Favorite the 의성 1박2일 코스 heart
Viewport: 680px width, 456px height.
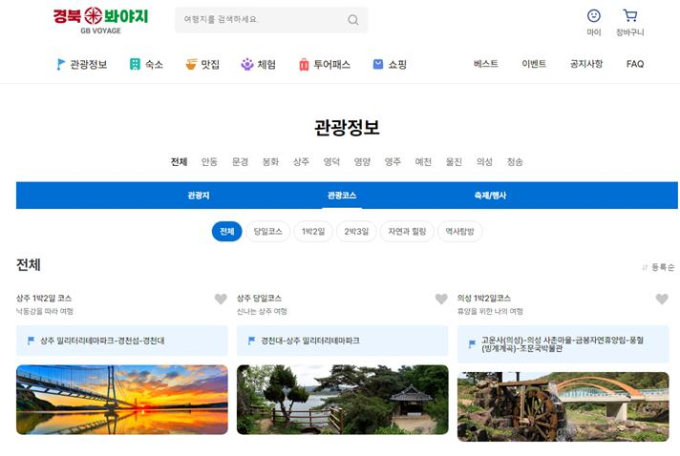click(661, 299)
